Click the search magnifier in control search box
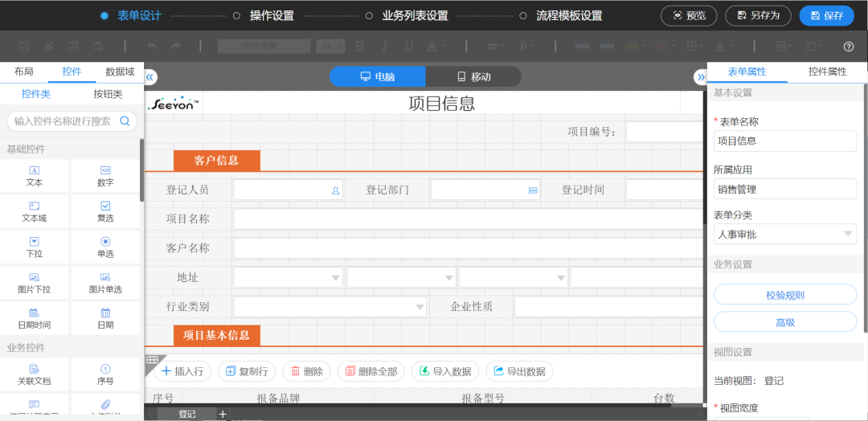868x421 pixels. pos(125,121)
